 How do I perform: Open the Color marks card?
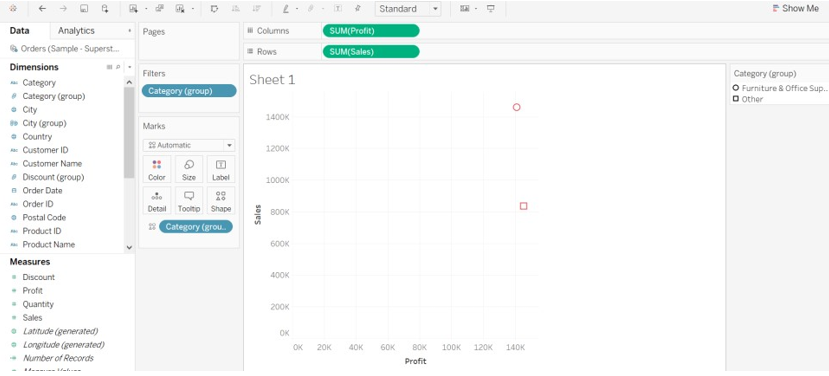tap(156, 170)
